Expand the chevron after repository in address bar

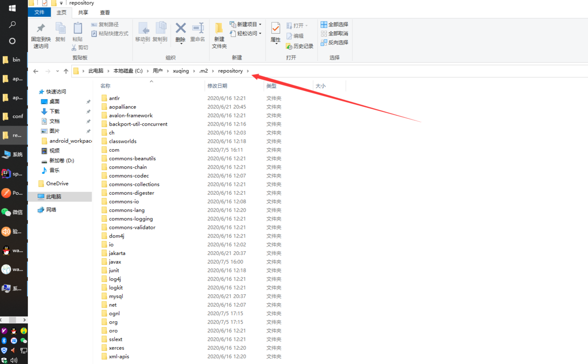tap(248, 71)
